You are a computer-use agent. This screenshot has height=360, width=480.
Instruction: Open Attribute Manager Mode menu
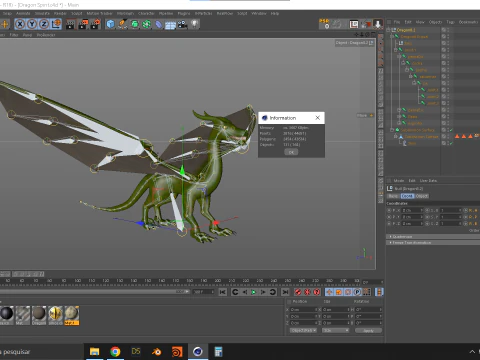399,181
